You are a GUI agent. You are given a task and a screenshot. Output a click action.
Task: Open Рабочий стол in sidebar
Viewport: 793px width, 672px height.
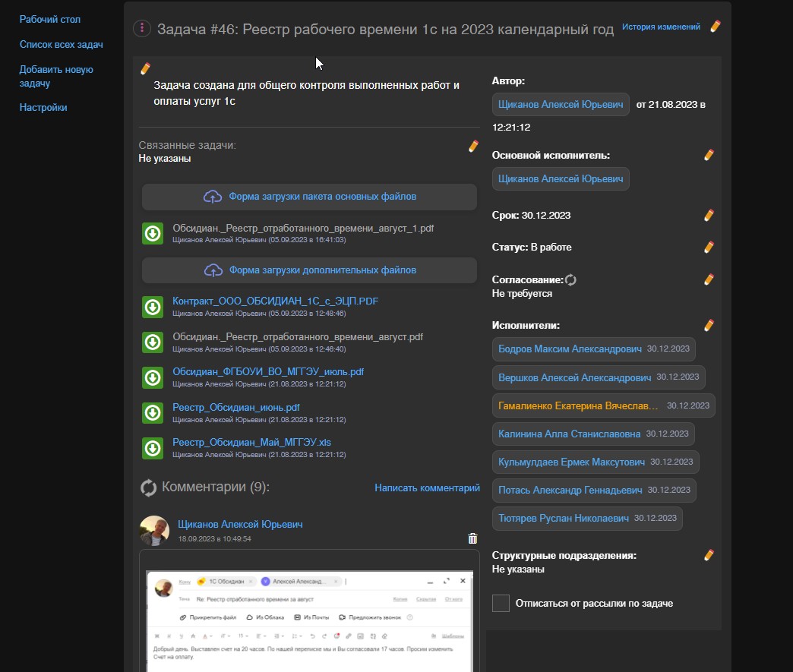49,19
